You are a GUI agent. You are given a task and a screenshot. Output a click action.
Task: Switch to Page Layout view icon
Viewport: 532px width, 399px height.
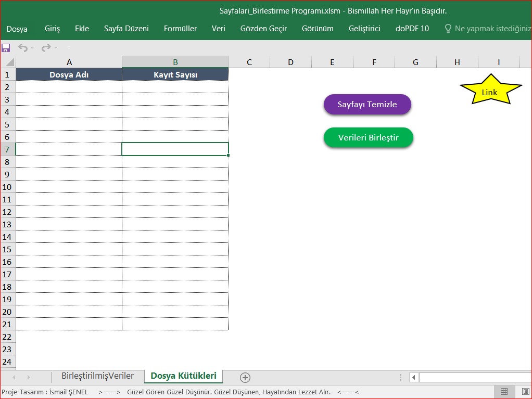tap(525, 392)
